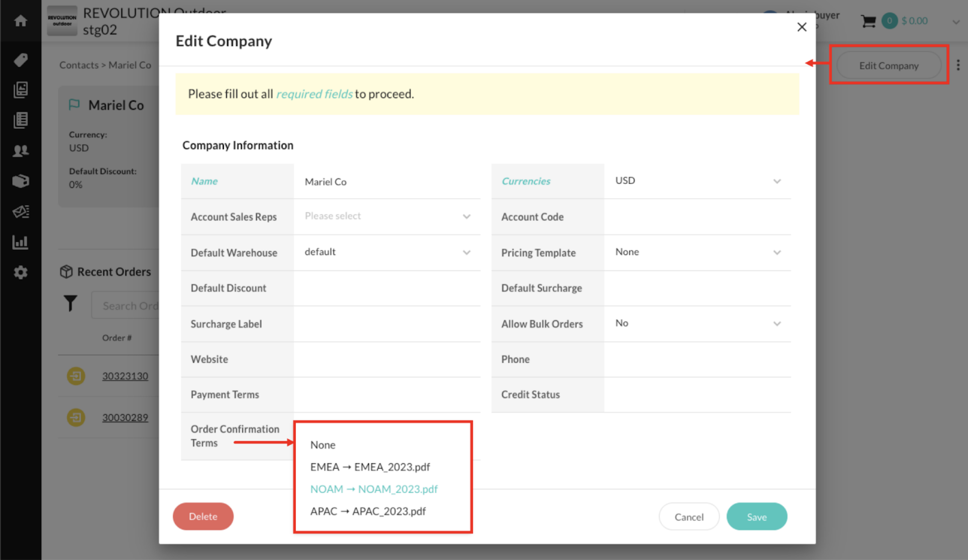
Task: Click the Phone input field
Action: (x=697, y=359)
